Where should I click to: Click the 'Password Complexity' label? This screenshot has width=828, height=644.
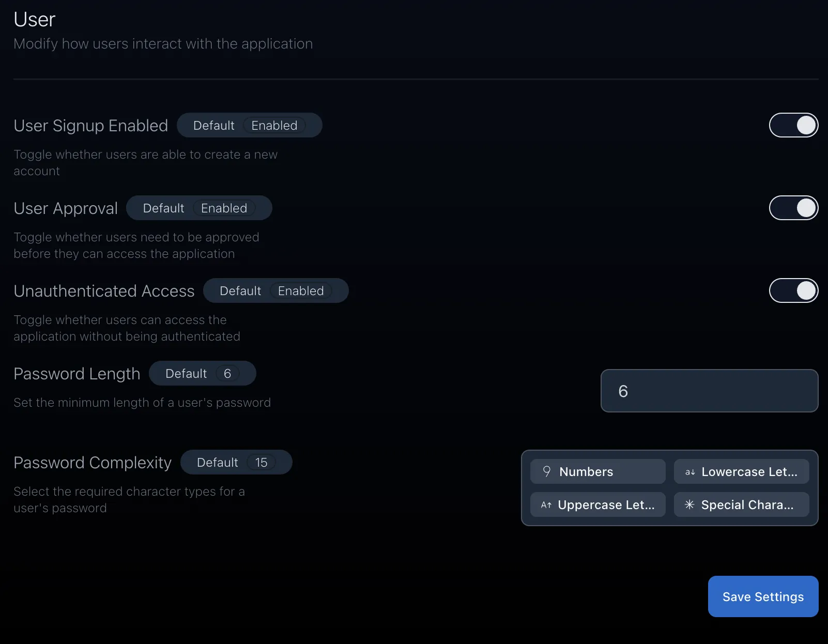click(x=93, y=463)
